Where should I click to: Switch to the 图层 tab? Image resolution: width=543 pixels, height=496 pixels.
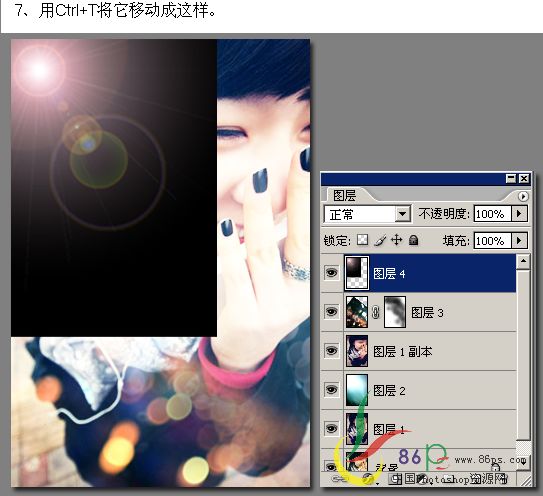click(x=344, y=196)
